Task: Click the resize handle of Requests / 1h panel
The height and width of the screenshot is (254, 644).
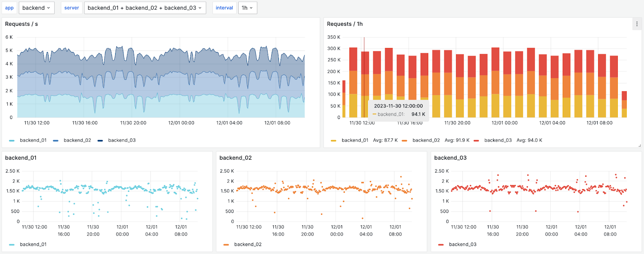Action: [x=639, y=145]
